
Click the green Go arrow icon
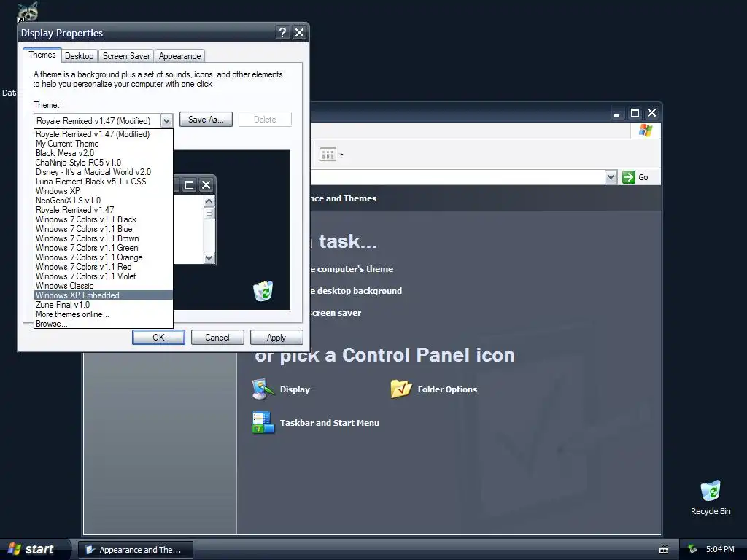point(628,177)
